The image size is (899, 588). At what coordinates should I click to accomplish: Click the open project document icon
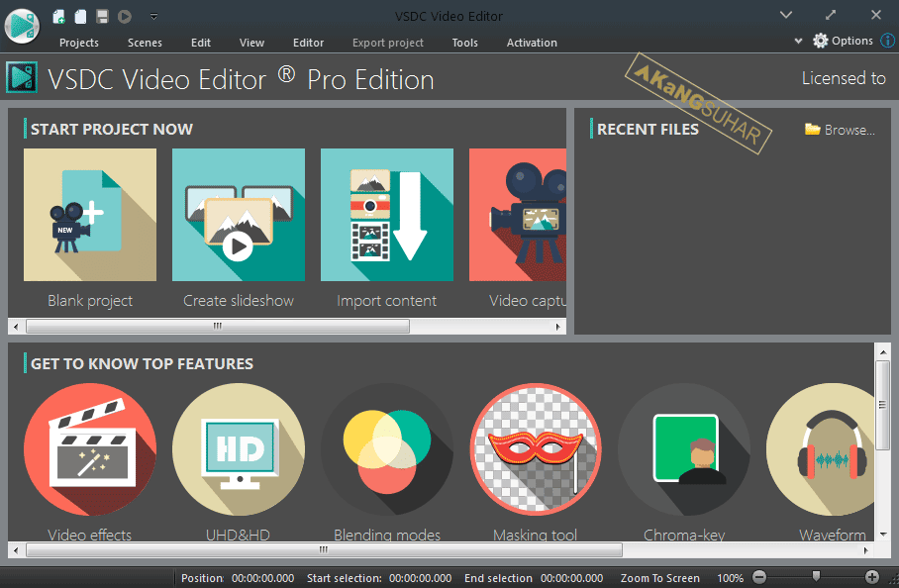point(80,17)
